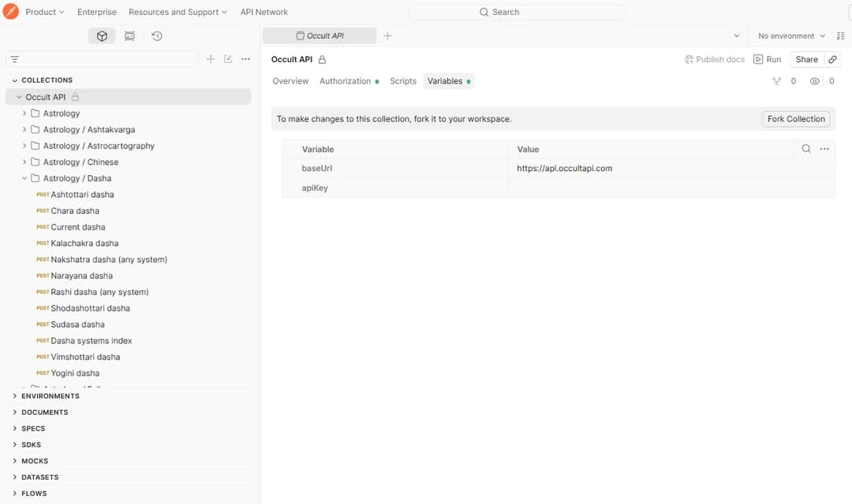Switch to the Scripts tab
Screen dimensions: 852x504
[402, 81]
